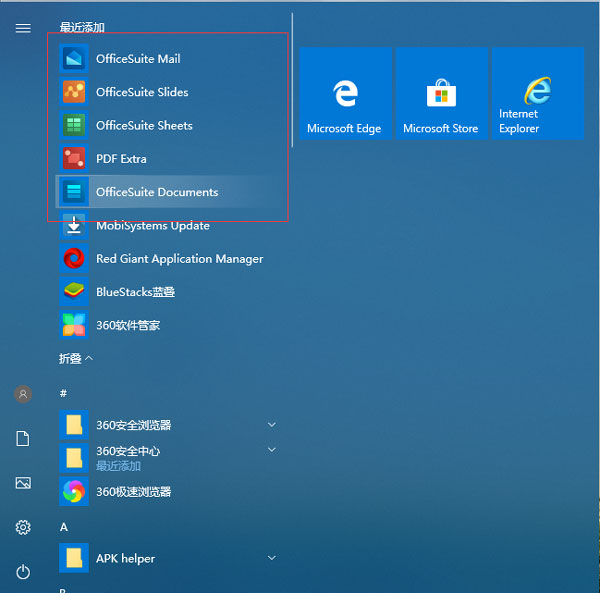Open OfficeSuite Mail app
The image size is (600, 593).
[138, 59]
